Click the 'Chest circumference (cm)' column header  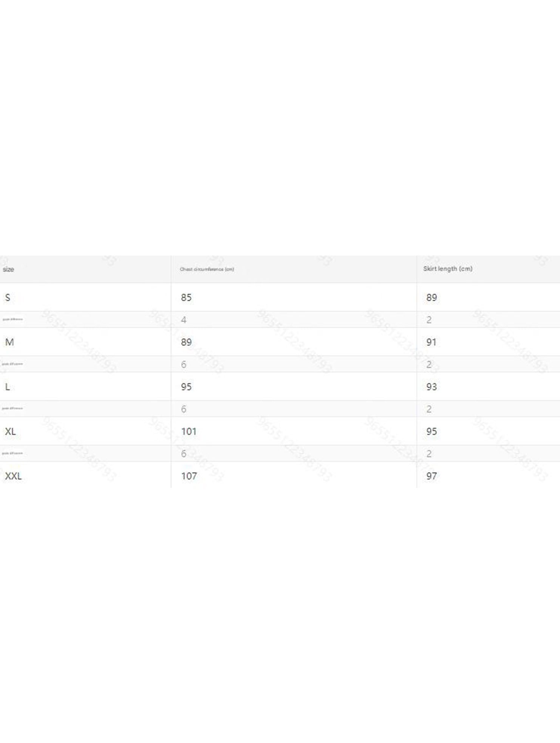tap(207, 269)
